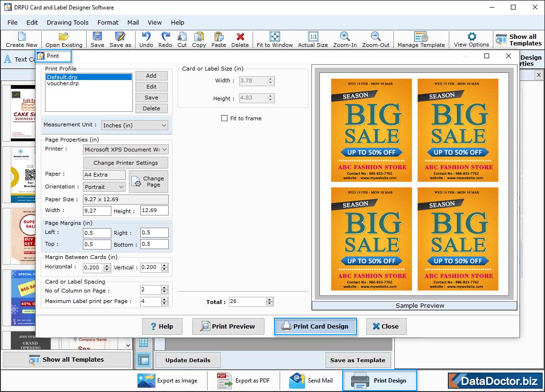
Task: Adjust Maximum Label print per Page spinner
Action: coord(164,301)
